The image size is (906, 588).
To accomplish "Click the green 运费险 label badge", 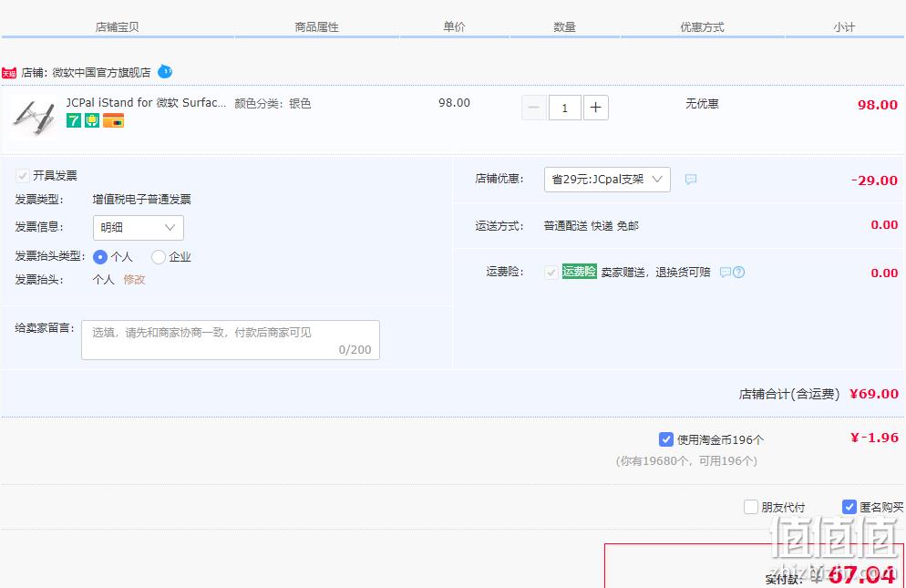I will tap(579, 271).
